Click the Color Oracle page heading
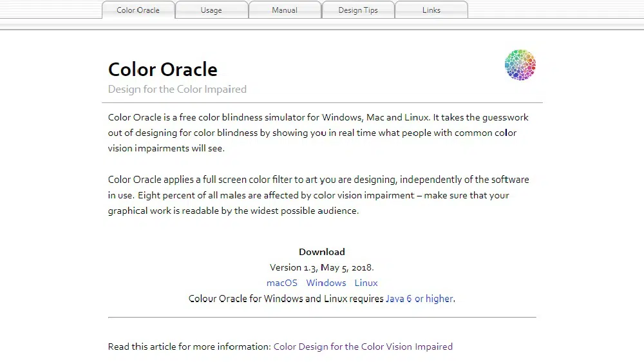644x362 pixels. pyautogui.click(x=163, y=70)
